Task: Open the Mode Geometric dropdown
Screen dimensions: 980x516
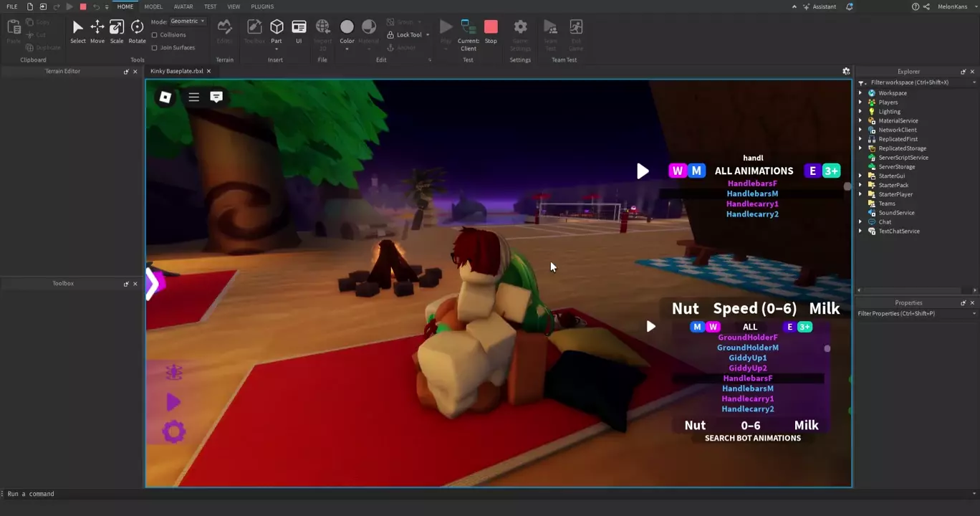Action: [188, 21]
